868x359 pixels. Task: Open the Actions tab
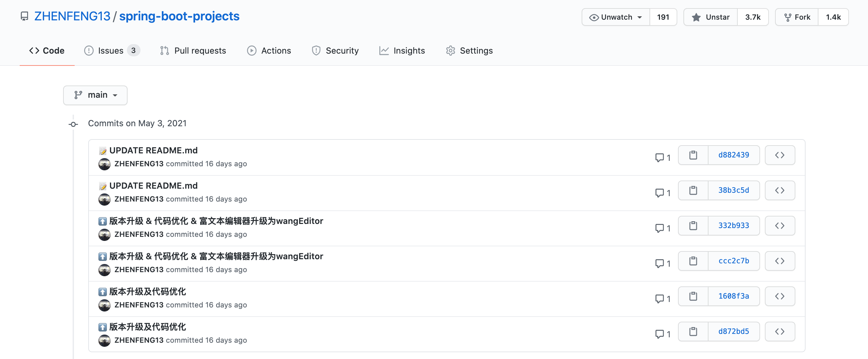(269, 51)
